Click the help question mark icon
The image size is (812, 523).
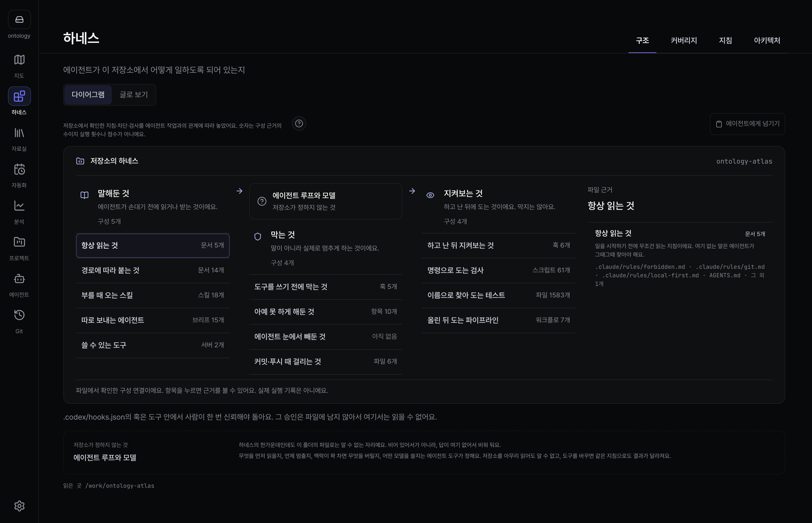299,124
